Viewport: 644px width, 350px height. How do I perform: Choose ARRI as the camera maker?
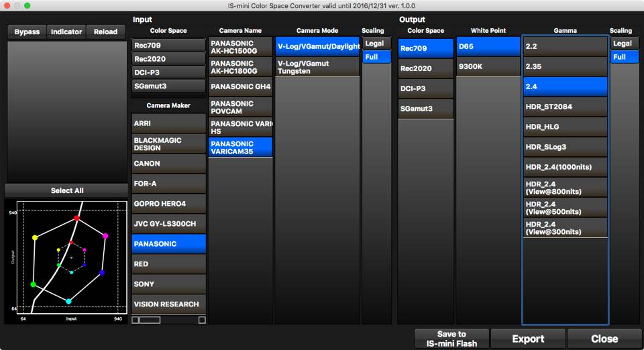pyautogui.click(x=168, y=123)
